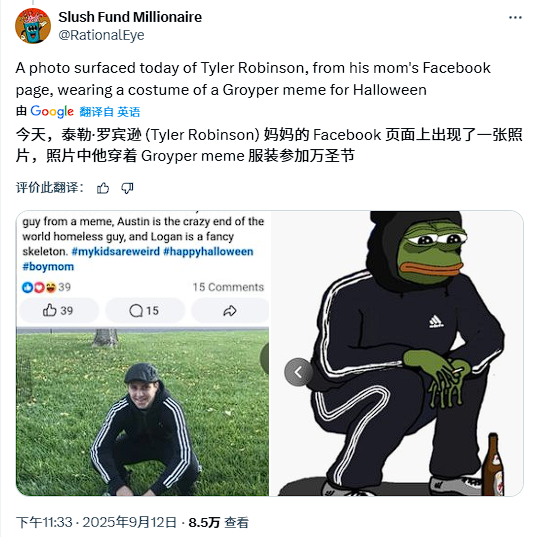Rate translation with thumbs down icon
Image resolution: width=534 pixels, height=537 pixels.
pos(127,188)
